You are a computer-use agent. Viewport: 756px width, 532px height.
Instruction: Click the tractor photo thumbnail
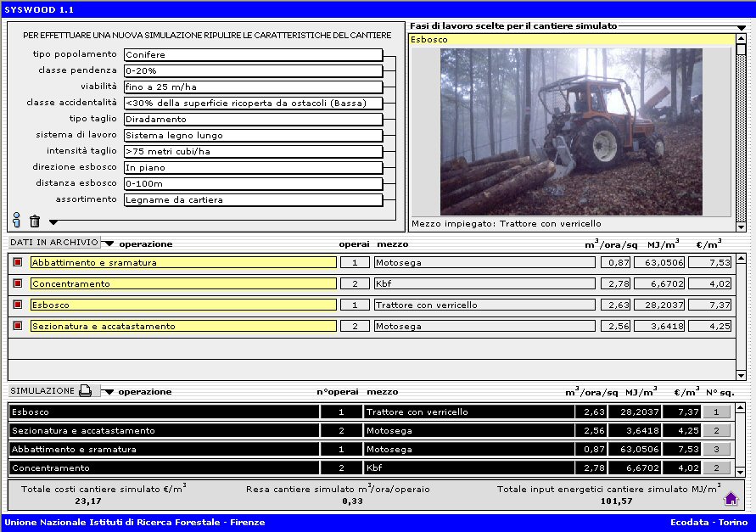point(570,132)
